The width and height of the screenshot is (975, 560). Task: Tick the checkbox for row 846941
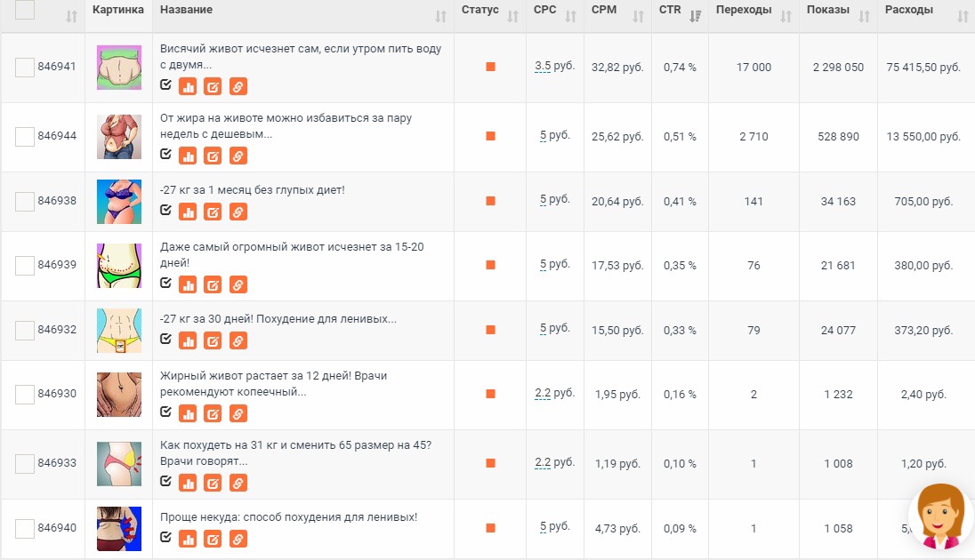[25, 68]
